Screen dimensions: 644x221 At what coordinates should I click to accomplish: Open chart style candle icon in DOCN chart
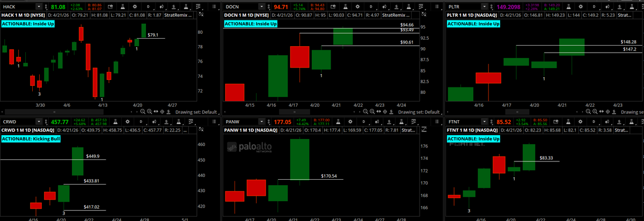(384, 6)
